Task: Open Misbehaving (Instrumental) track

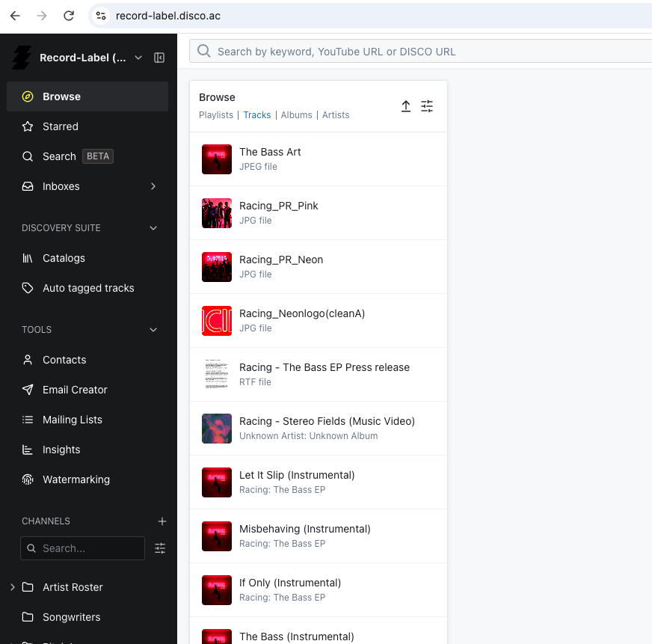Action: pyautogui.click(x=305, y=529)
